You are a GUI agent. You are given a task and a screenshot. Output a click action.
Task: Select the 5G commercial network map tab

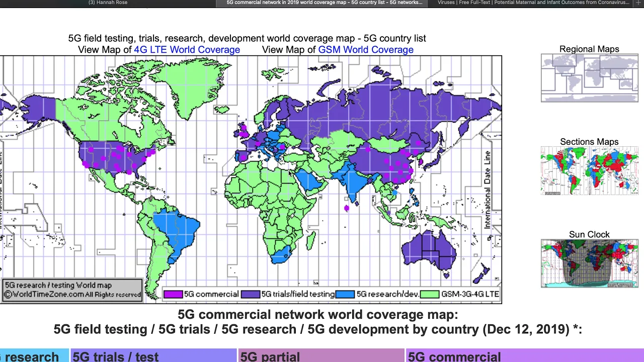tap(324, 3)
